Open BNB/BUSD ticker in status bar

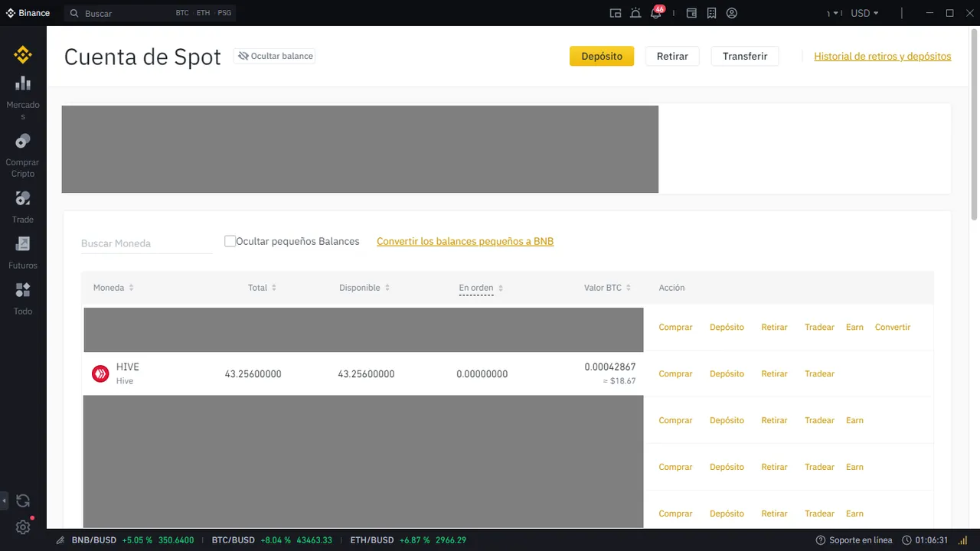coord(132,540)
